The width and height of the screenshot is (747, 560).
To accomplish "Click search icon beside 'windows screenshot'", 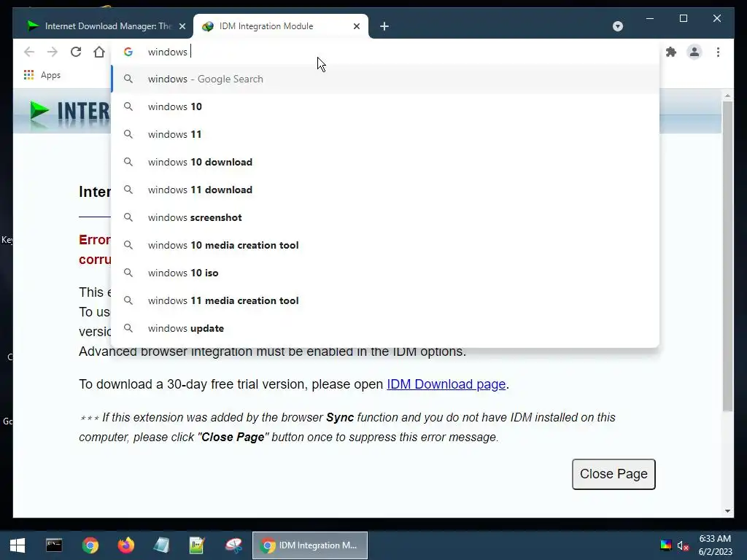I will tap(128, 217).
